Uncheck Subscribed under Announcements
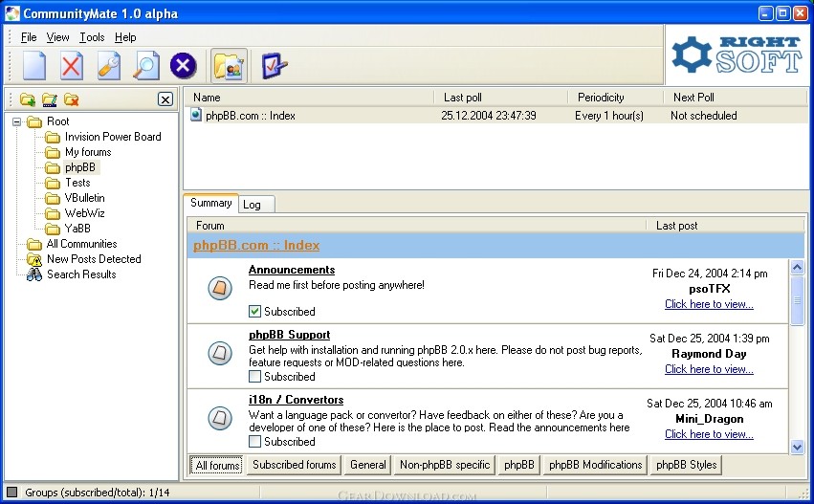The image size is (814, 504). [x=254, y=311]
